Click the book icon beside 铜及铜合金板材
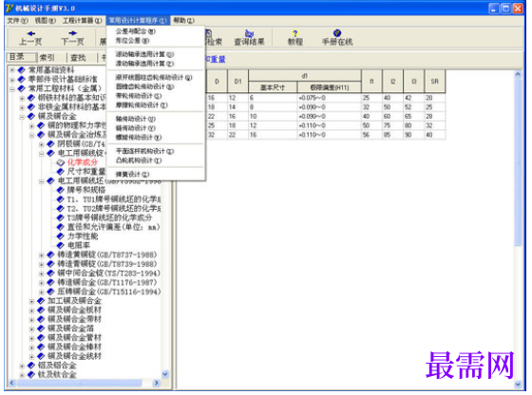Viewport: 532px width, 395px height. point(41,310)
